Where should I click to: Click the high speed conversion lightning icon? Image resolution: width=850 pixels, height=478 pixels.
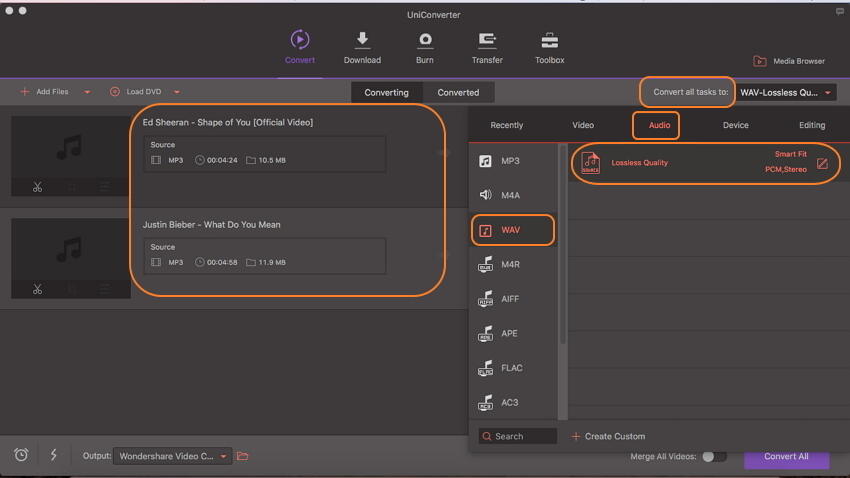pos(54,455)
